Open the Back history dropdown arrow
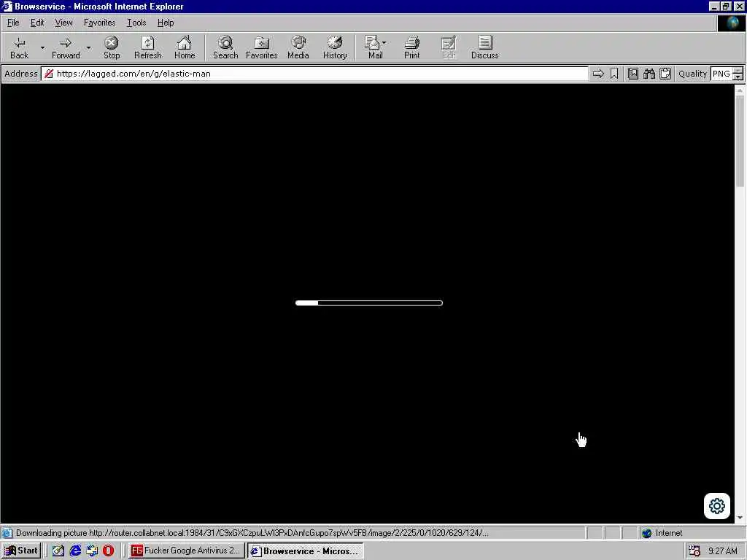Image resolution: width=747 pixels, height=560 pixels. [42, 47]
